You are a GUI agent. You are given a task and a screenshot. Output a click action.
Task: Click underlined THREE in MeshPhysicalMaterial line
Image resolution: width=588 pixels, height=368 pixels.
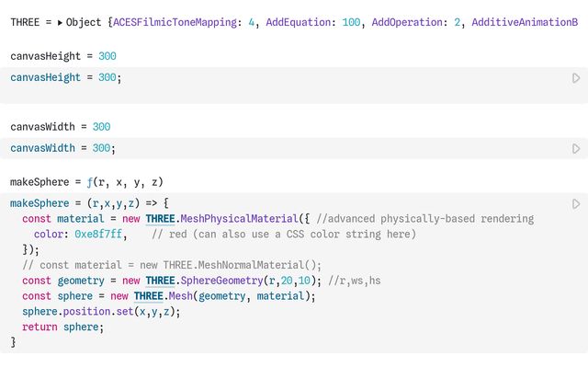(x=160, y=219)
